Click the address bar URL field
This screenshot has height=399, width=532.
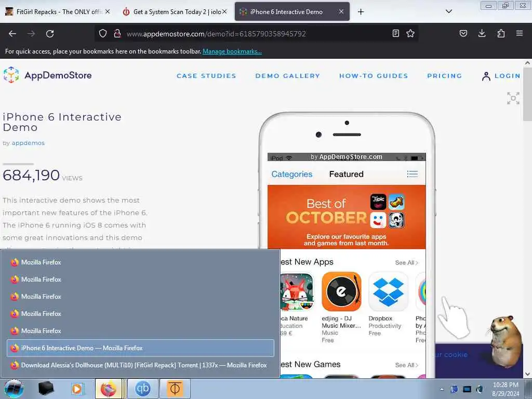[x=256, y=34]
